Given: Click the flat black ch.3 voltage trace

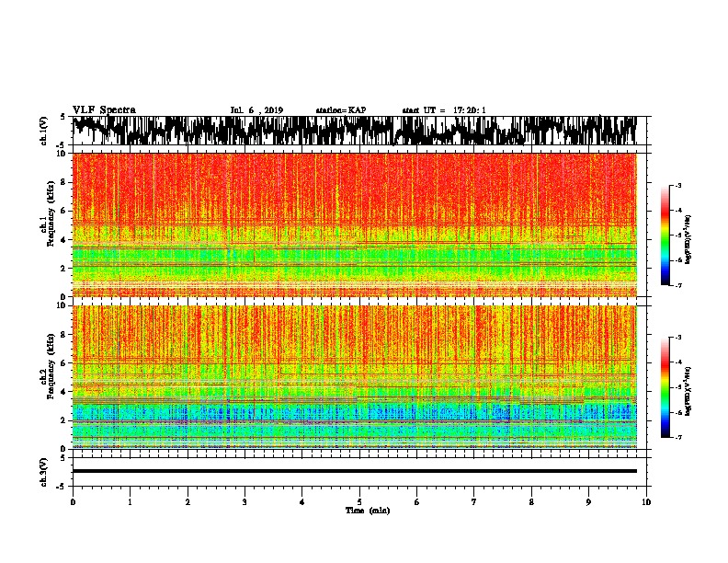Looking at the screenshot, I should [x=355, y=471].
